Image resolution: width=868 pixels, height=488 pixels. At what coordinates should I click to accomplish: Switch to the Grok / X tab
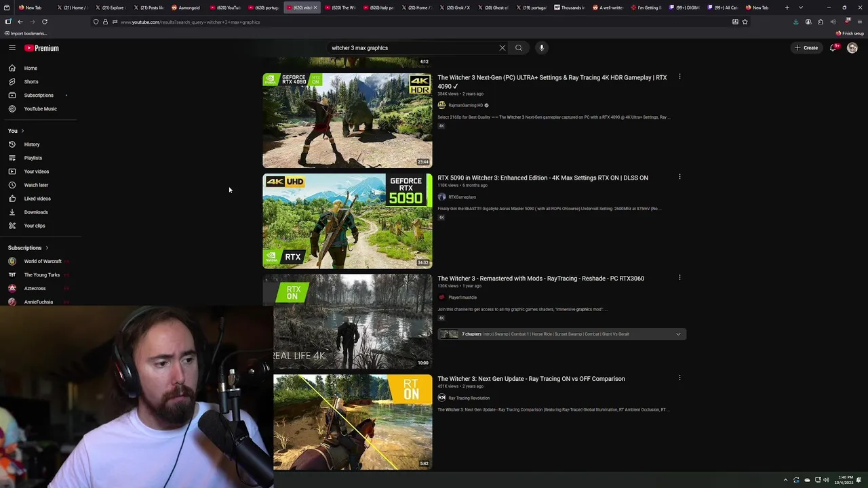(x=455, y=7)
